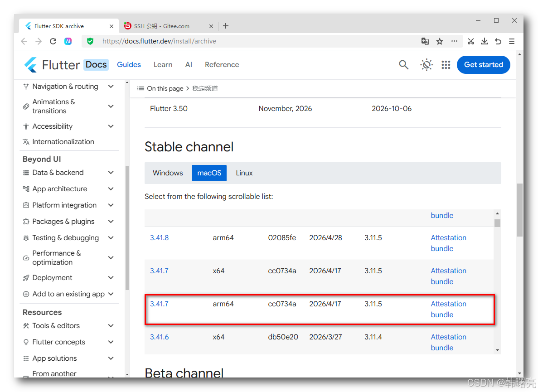Click the translate page icon
The image size is (538, 392).
coord(425,41)
